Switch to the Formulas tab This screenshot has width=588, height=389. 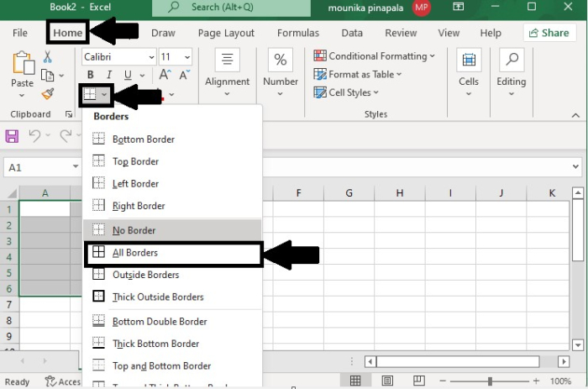[x=298, y=33]
